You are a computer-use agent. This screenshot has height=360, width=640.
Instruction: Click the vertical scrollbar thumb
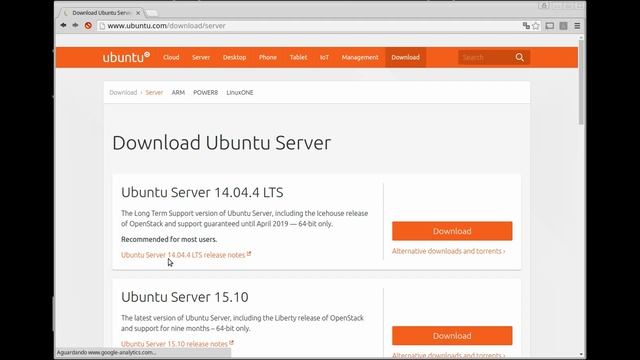click(581, 83)
